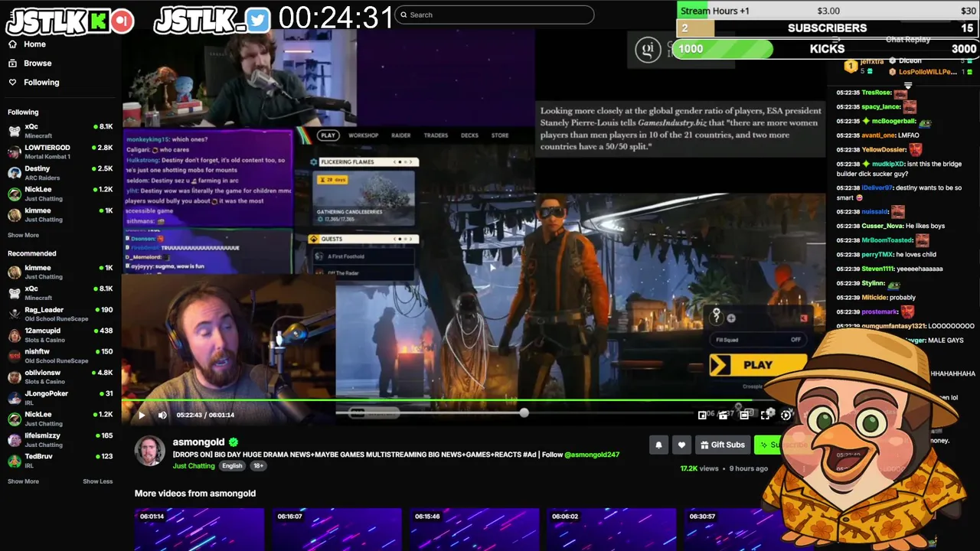Click Rag_Leader's avatar in Recommended
Screen dimensions: 980x551
click(x=14, y=314)
